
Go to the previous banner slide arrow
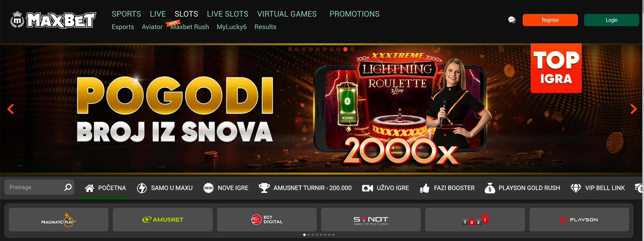click(11, 109)
